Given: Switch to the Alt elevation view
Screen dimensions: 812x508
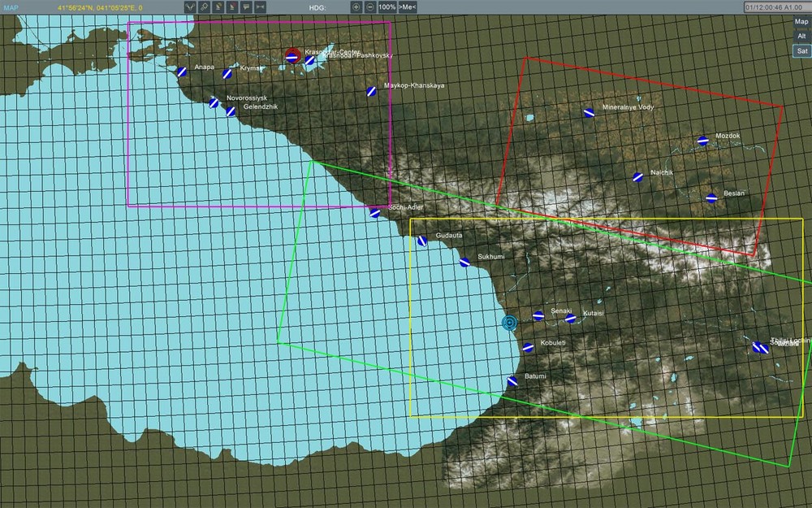Looking at the screenshot, I should click(801, 36).
